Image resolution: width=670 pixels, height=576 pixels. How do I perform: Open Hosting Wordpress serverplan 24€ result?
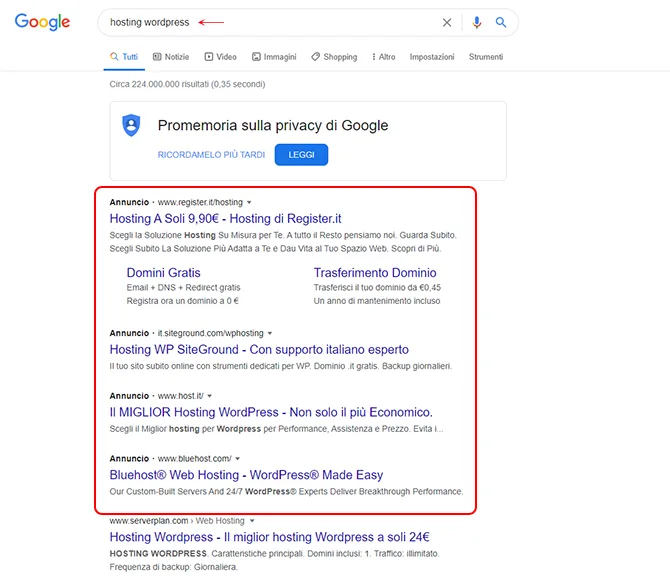tap(269, 537)
